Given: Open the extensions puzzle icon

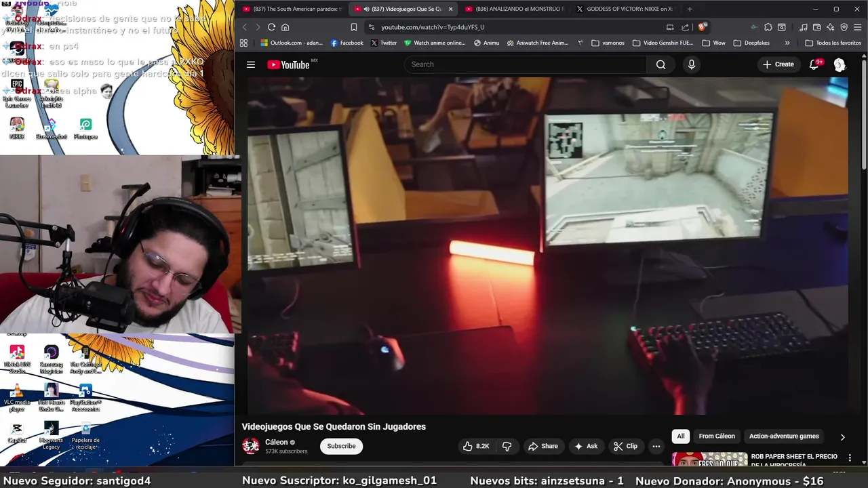Looking at the screenshot, I should click(768, 27).
